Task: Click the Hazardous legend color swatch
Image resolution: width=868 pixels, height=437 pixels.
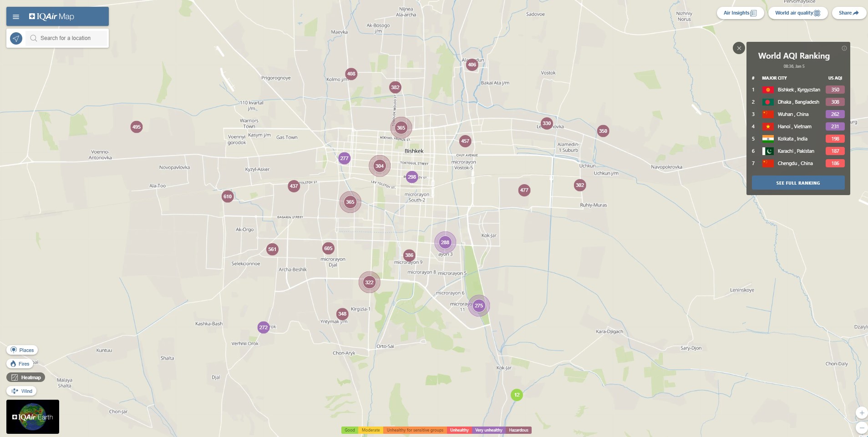Action: click(518, 430)
